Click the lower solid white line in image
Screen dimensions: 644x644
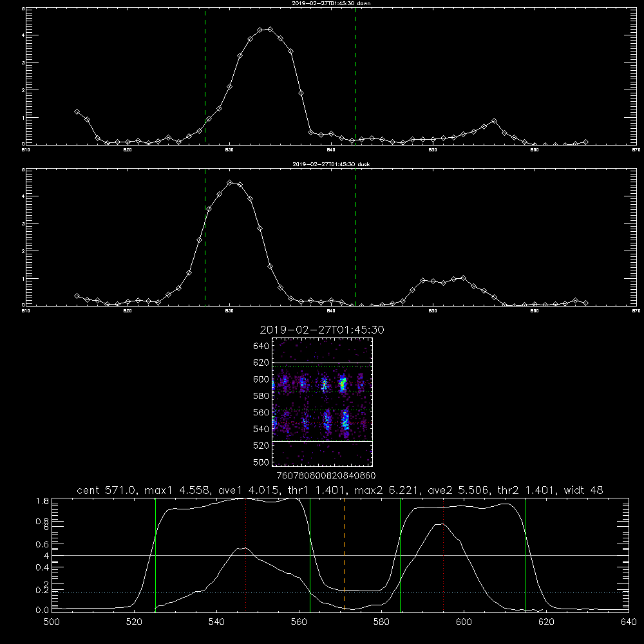point(322,441)
